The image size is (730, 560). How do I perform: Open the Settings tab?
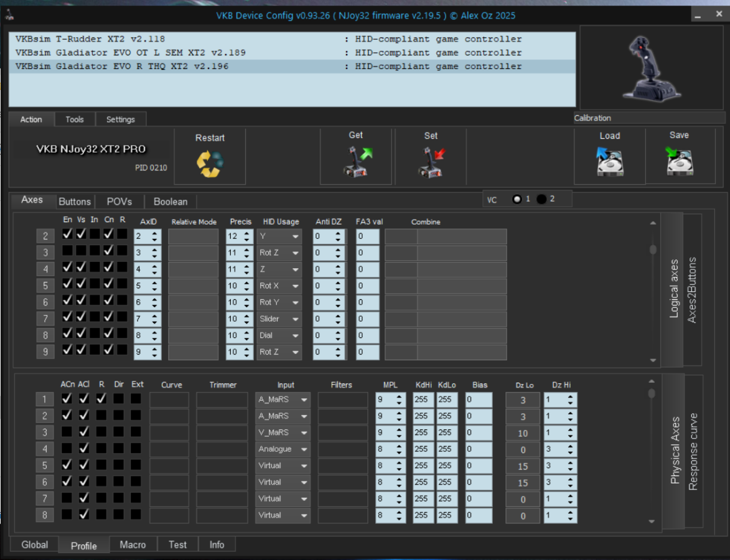click(x=121, y=119)
